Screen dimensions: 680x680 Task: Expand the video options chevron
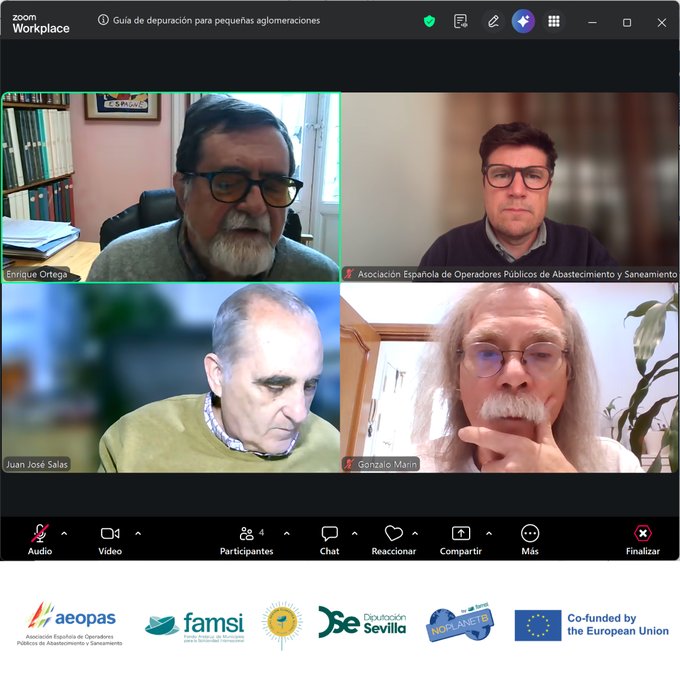138,533
